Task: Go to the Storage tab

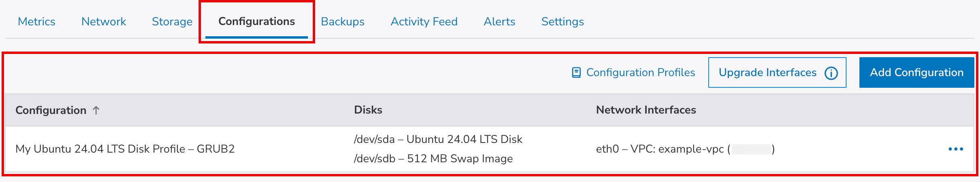Action: pos(172,21)
